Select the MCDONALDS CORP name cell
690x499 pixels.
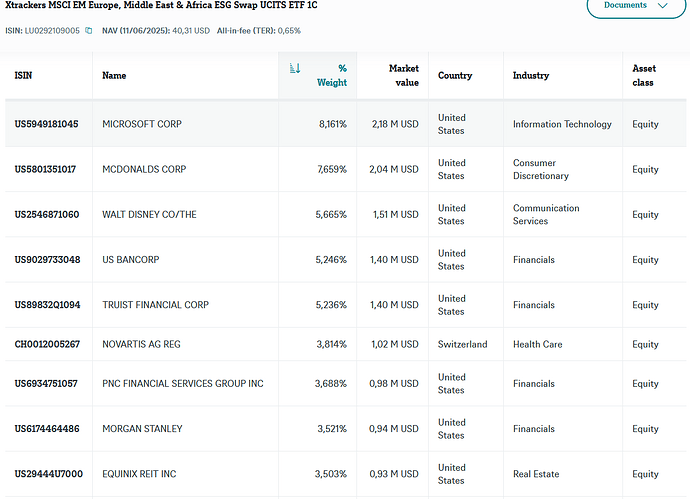tap(144, 169)
